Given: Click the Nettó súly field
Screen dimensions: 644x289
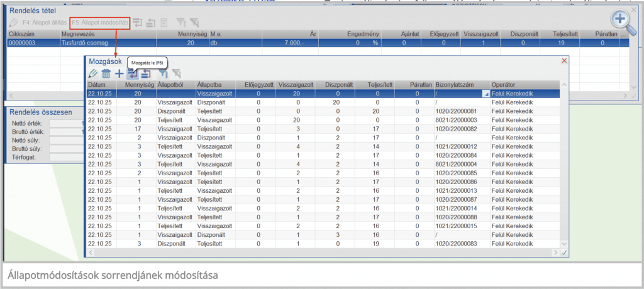Looking at the screenshot, I should point(67,140).
